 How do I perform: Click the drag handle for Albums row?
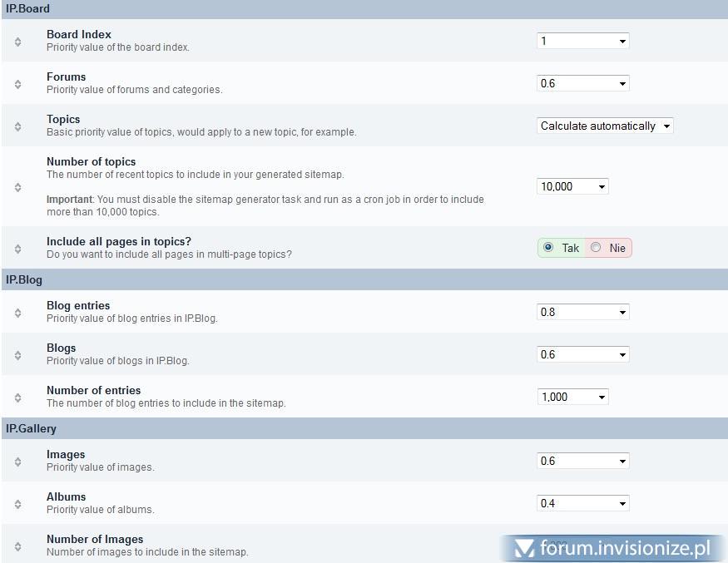click(18, 504)
